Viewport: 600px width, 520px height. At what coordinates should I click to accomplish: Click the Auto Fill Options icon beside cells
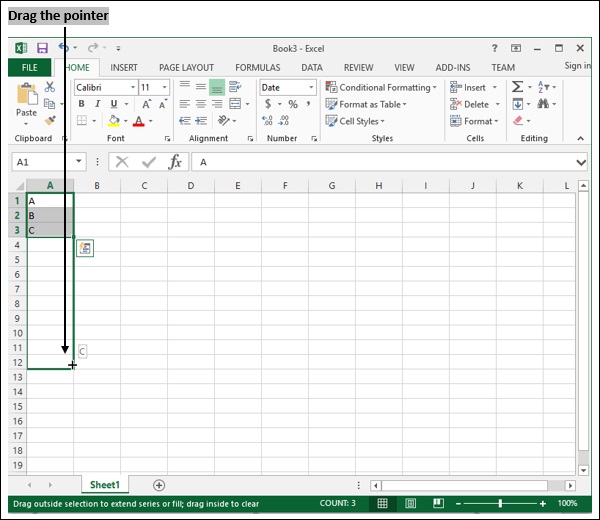click(85, 248)
